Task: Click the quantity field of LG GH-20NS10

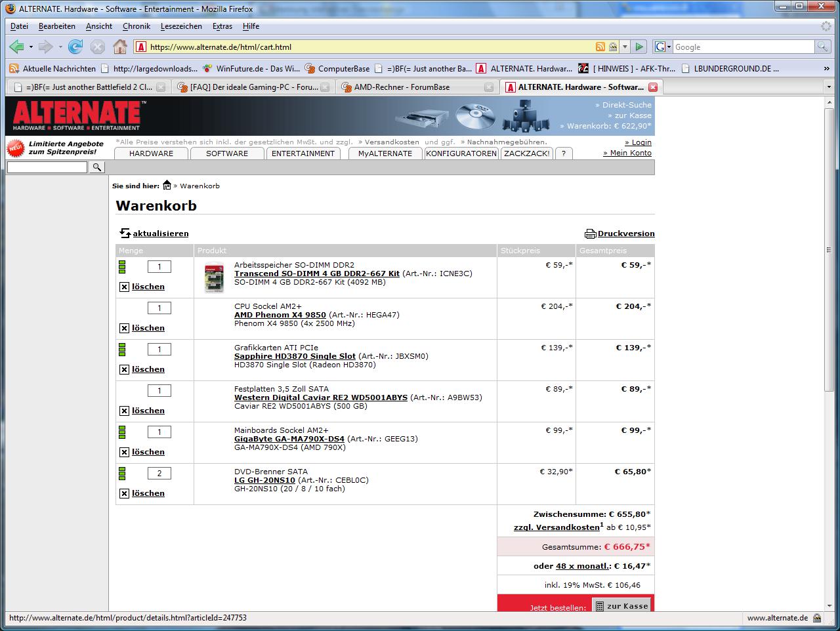Action: [x=159, y=473]
